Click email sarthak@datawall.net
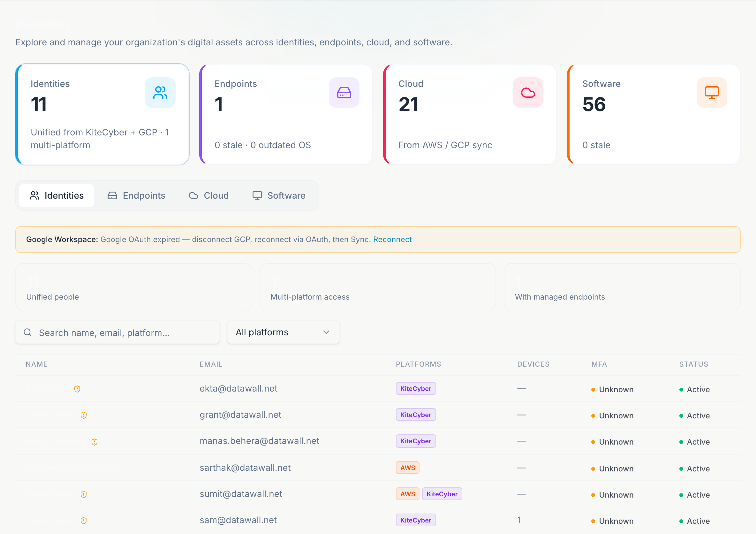Viewport: 756px width, 534px height. point(245,468)
